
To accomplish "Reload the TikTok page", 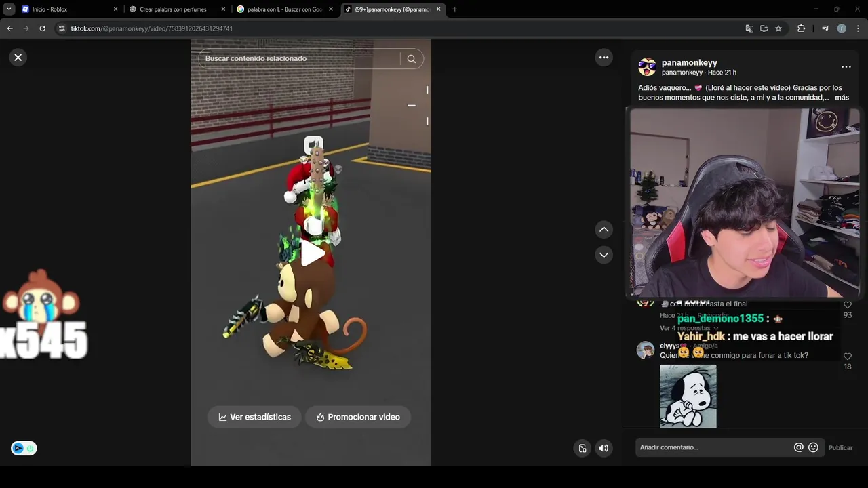I will 42,28.
